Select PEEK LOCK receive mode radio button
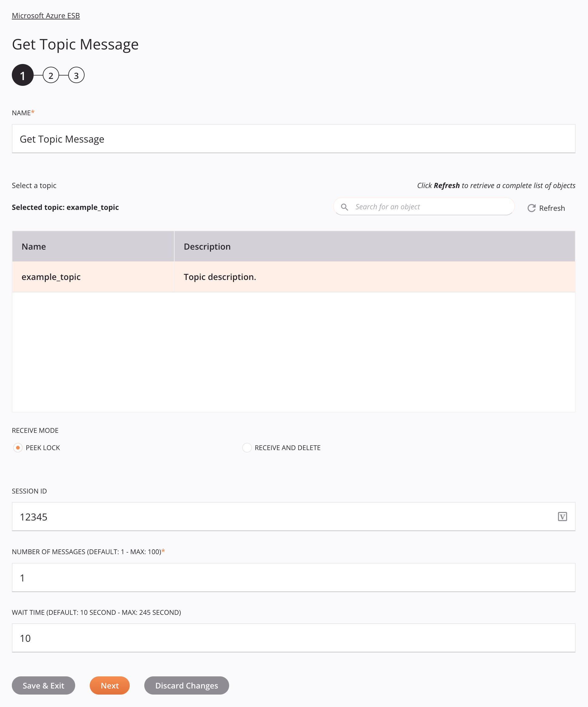 18,447
